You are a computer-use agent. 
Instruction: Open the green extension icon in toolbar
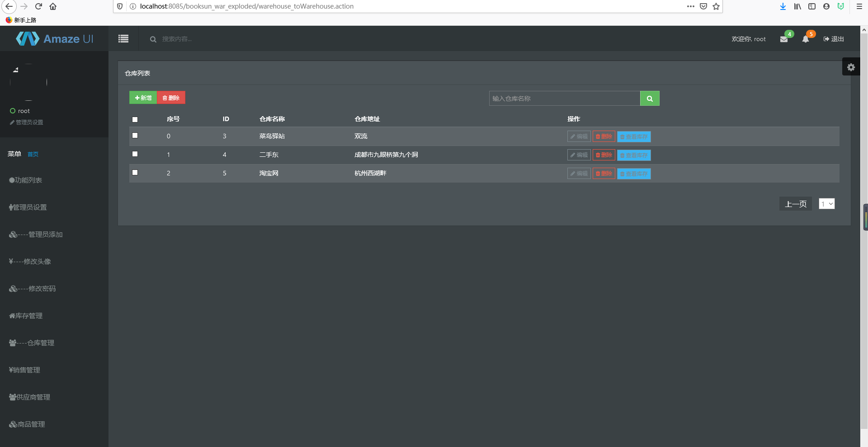pyautogui.click(x=841, y=6)
